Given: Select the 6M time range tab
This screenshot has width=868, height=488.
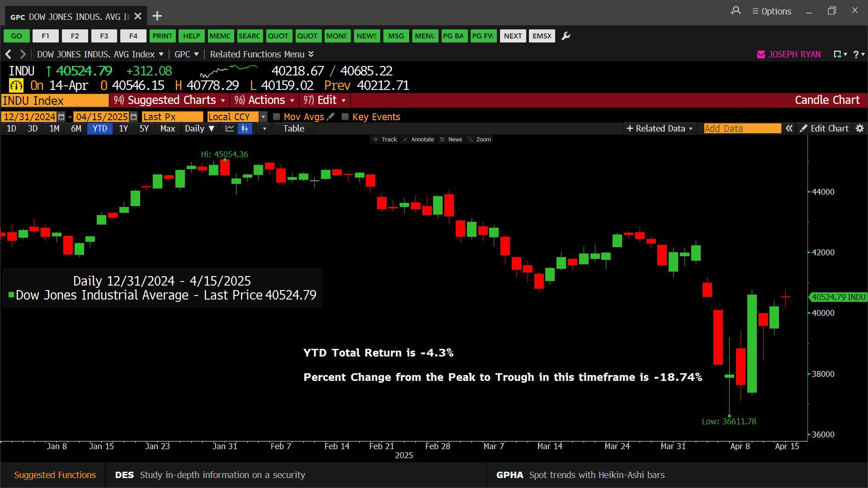Looking at the screenshot, I should (76, 129).
